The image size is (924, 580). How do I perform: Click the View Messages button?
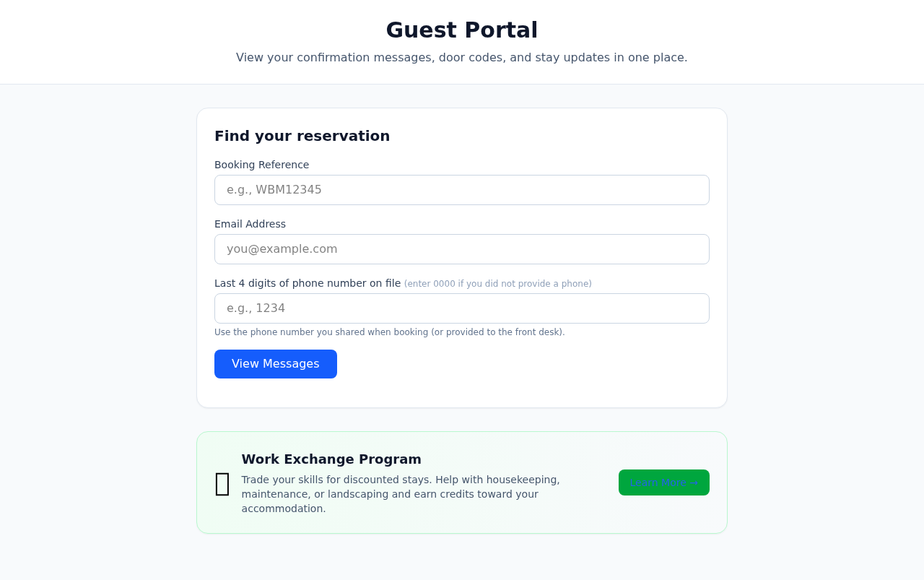tap(275, 363)
